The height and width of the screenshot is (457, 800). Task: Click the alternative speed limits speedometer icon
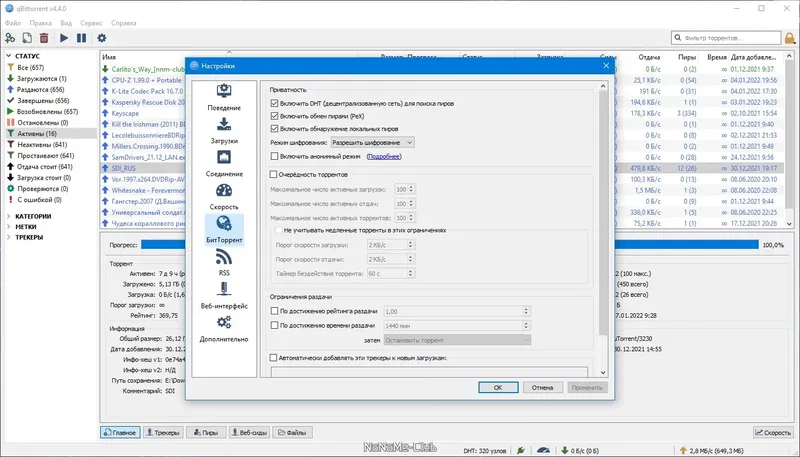[543, 450]
